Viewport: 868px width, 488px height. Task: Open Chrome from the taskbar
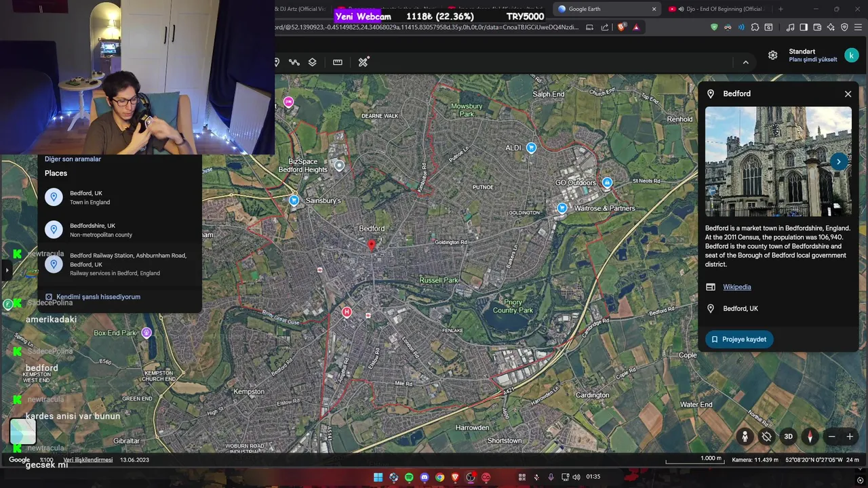(440, 478)
